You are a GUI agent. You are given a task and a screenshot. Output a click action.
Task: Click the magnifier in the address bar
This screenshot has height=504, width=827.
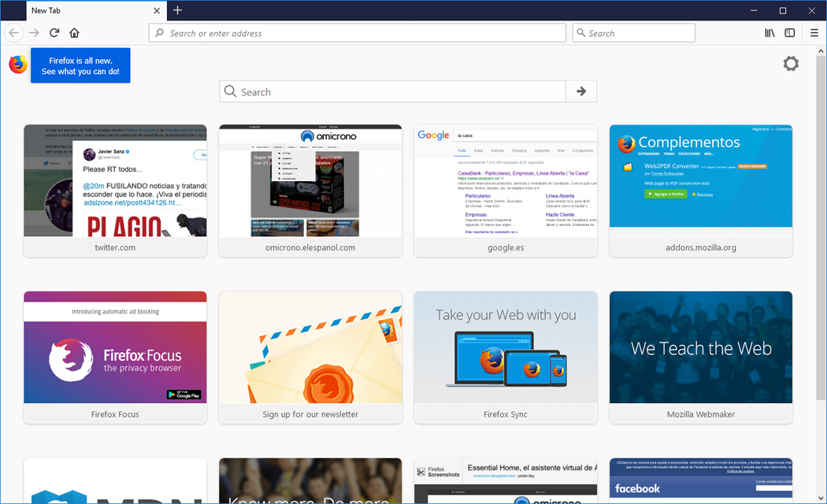[x=159, y=32]
